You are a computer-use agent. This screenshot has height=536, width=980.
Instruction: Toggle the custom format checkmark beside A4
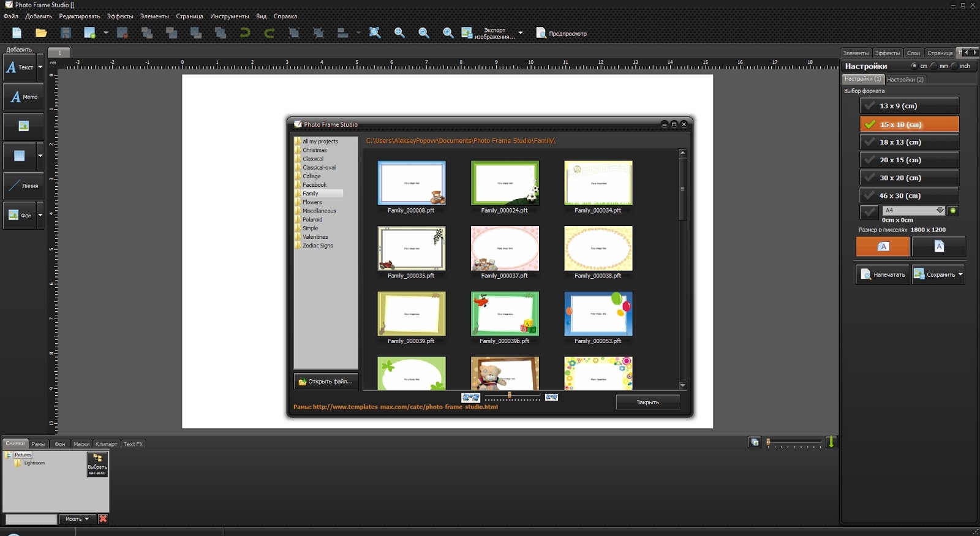pyautogui.click(x=869, y=211)
